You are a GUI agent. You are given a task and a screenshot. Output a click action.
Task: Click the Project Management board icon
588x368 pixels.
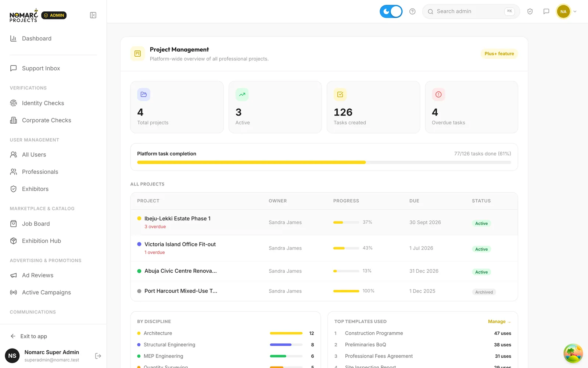point(137,54)
